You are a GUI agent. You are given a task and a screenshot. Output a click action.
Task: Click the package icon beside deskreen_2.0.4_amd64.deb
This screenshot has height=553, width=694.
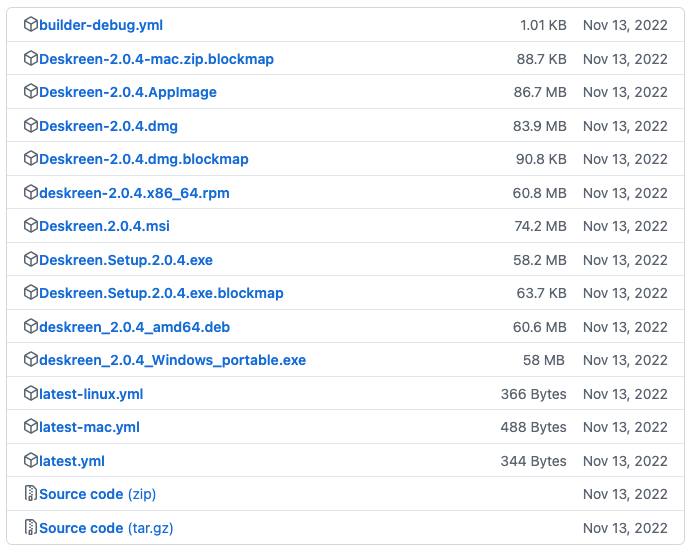point(31,326)
